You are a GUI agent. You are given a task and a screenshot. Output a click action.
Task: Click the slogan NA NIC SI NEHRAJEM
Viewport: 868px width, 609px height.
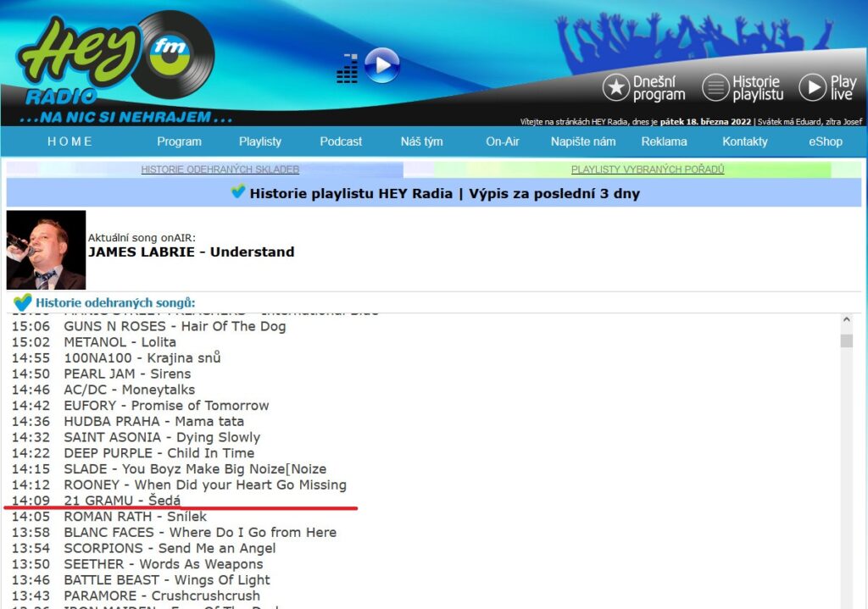(x=125, y=117)
